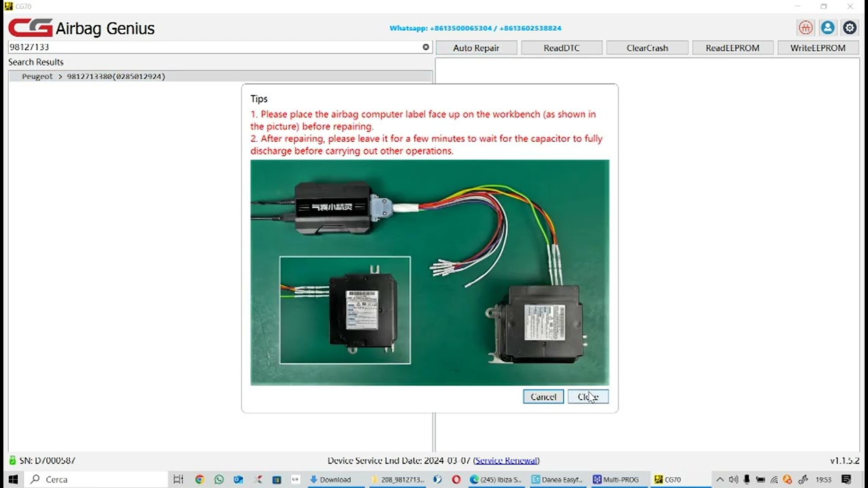The width and height of the screenshot is (868, 488).
Task: Click the lock icon beside SN
Action: [12, 460]
